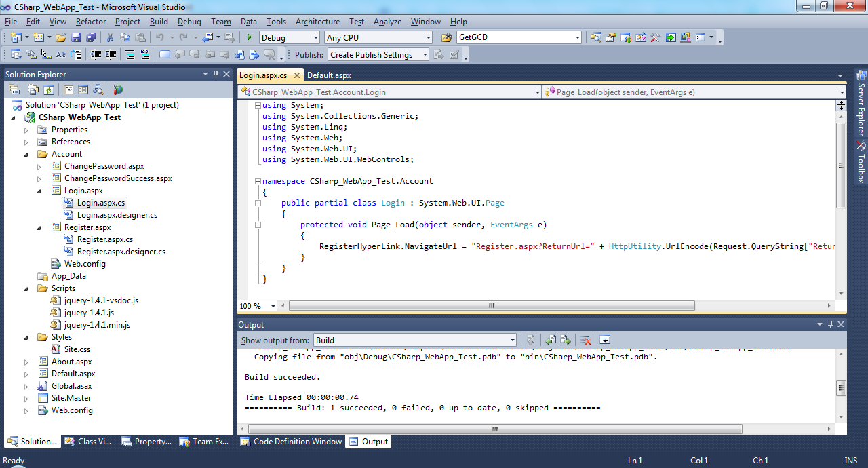Toggle auto-hide pin on Solution Explorer panel

coord(216,74)
